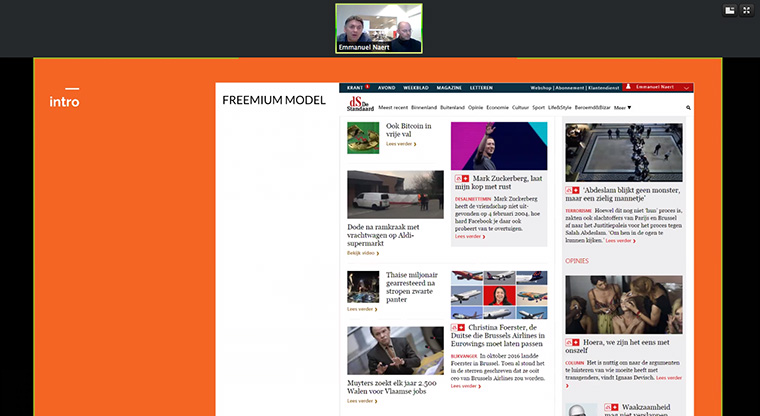Open the Christina Foerster Brussels Airlines headline
Viewport: 760px width, 416px height.
[498, 336]
